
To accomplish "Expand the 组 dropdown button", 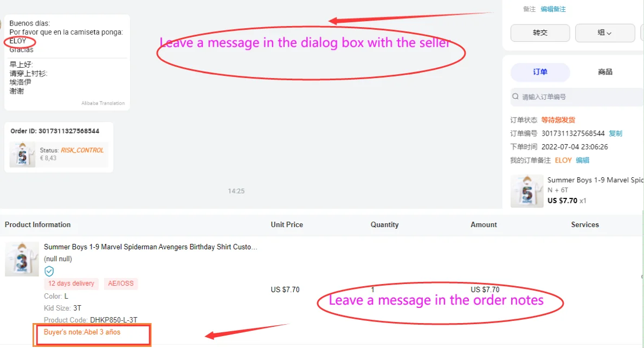I will click(604, 33).
